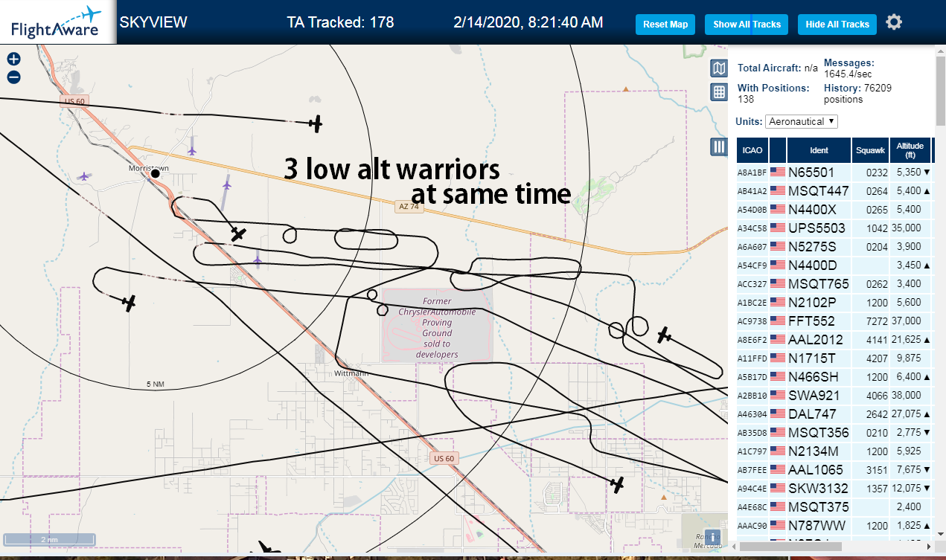Click the flag in the SKW3132 row

pos(778,488)
